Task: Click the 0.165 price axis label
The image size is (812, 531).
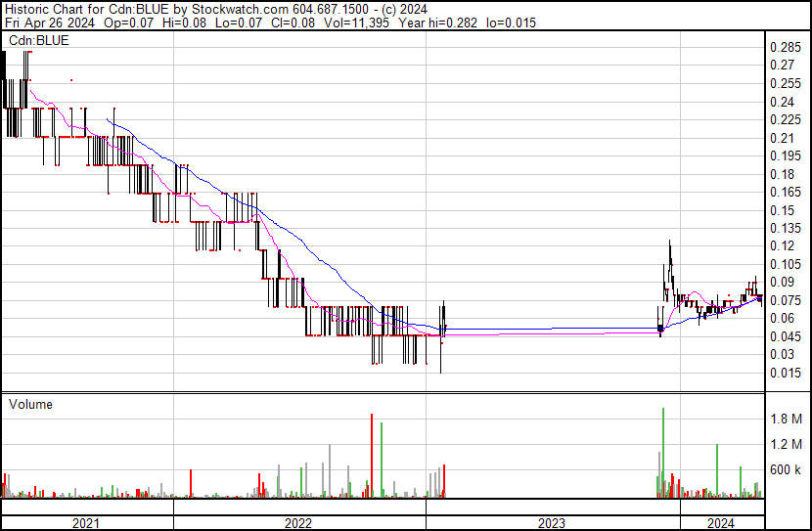Action: point(785,192)
